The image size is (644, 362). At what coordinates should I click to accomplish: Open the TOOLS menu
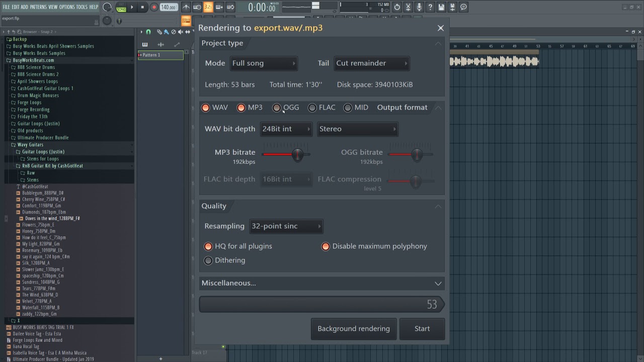[x=82, y=7]
